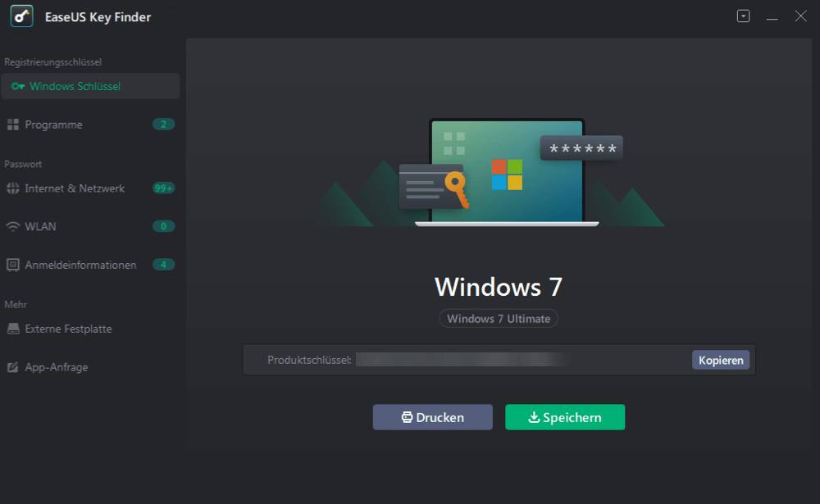Open Anmeldeinformationen in the sidebar
The image size is (820, 504).
pos(90,265)
